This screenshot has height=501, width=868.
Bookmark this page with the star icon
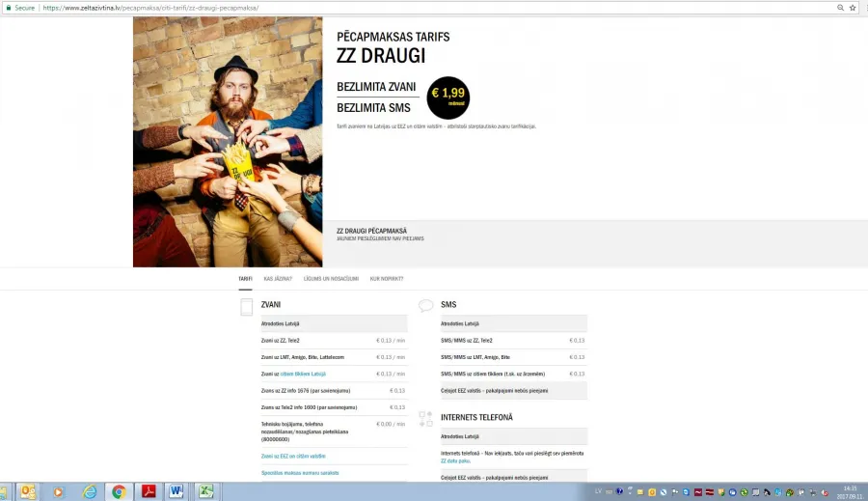coord(853,8)
